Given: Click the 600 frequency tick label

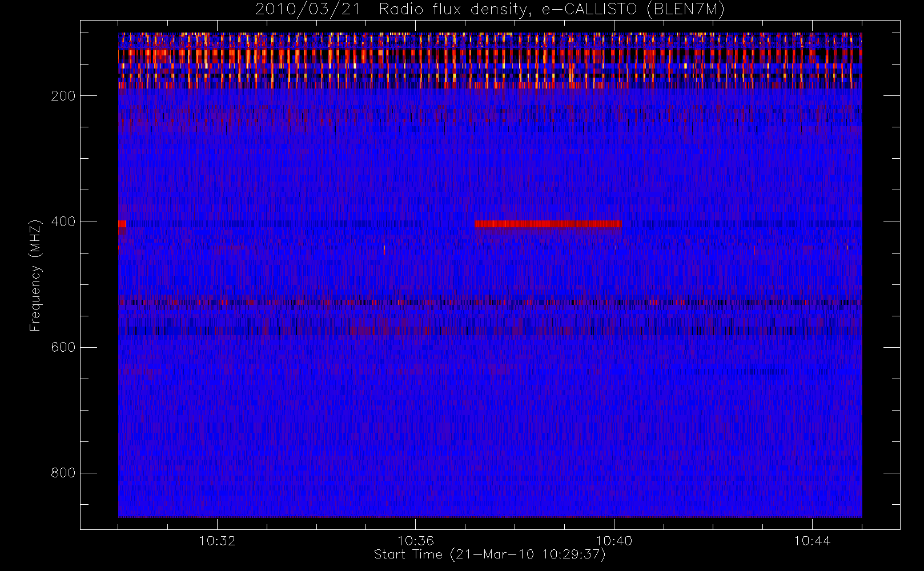Looking at the screenshot, I should (63, 347).
